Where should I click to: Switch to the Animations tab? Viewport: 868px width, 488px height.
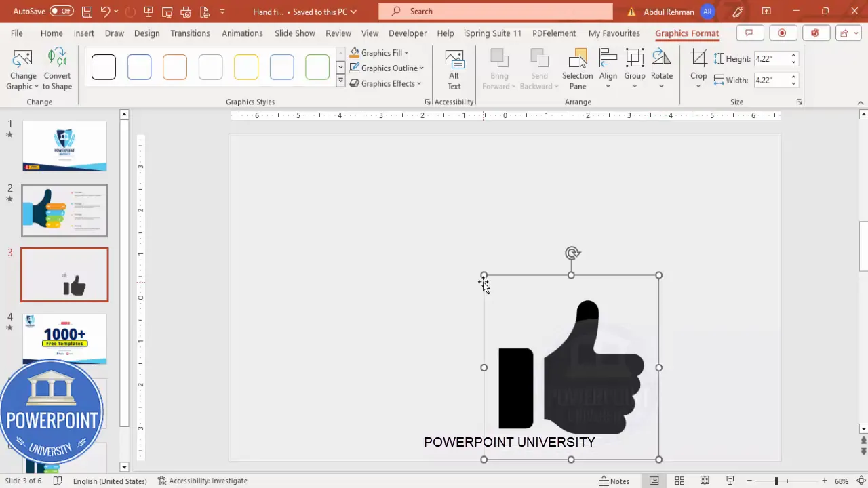[242, 33]
